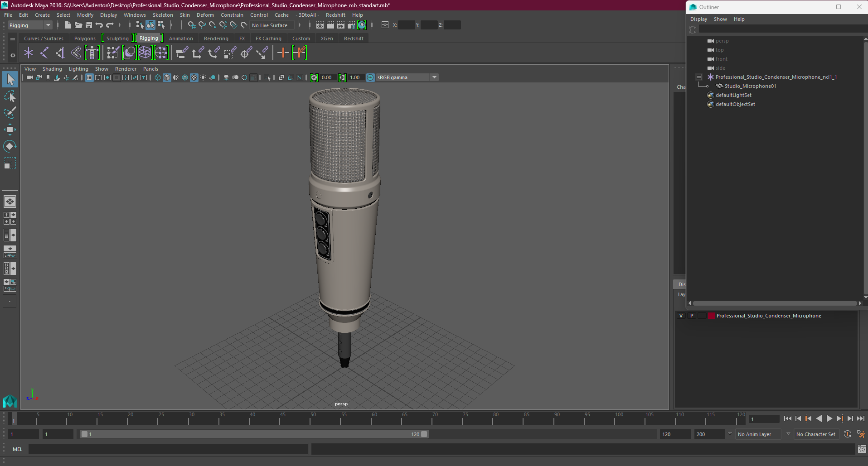Click the Redo arrow icon

click(x=110, y=25)
